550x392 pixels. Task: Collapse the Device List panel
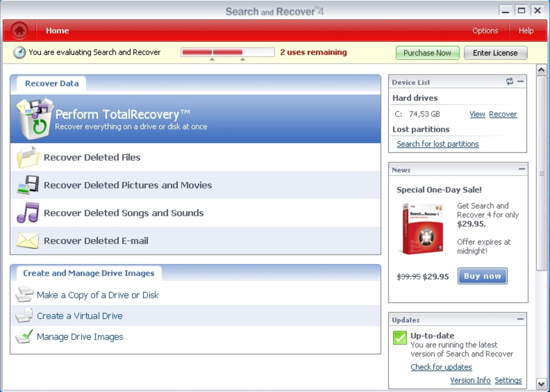(x=521, y=81)
